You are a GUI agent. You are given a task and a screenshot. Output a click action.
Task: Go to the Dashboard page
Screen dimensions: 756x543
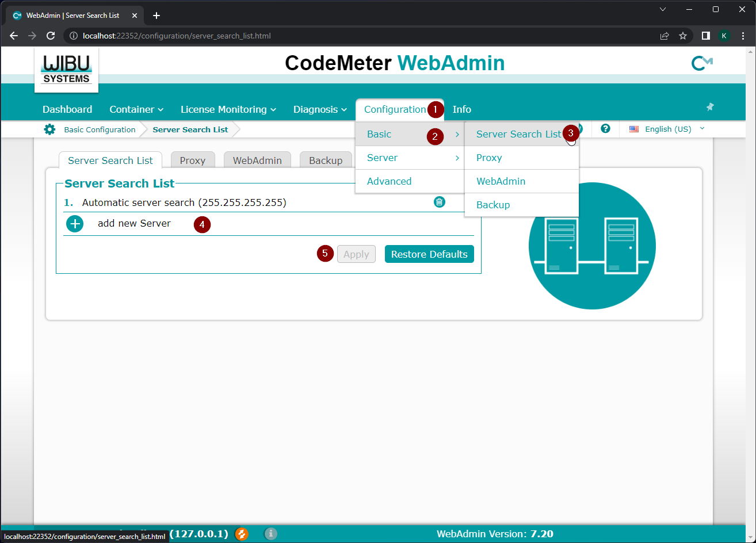click(x=67, y=109)
